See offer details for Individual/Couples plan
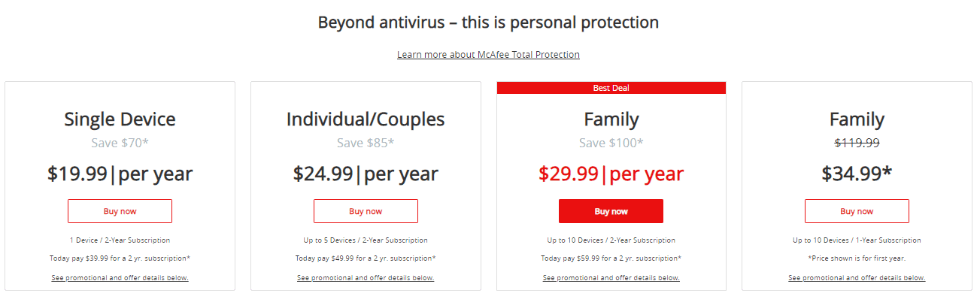This screenshot has height=302, width=980. tap(366, 278)
